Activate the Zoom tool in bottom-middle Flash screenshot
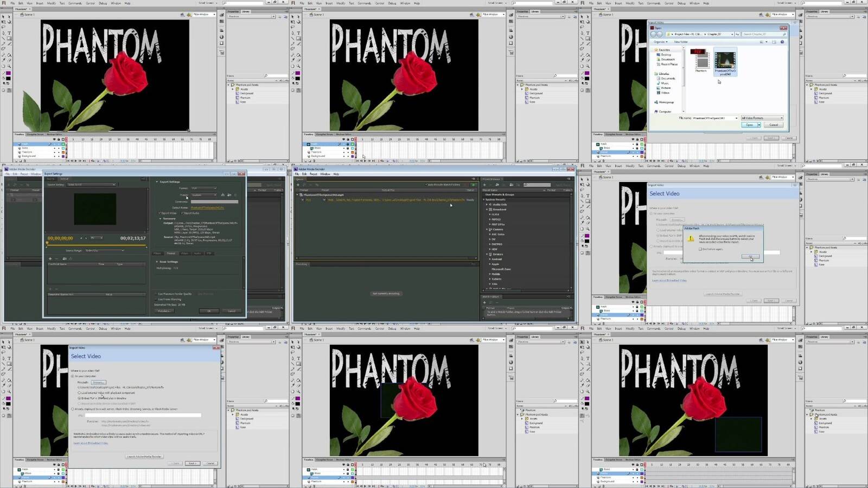The image size is (868, 488). pos(298,391)
